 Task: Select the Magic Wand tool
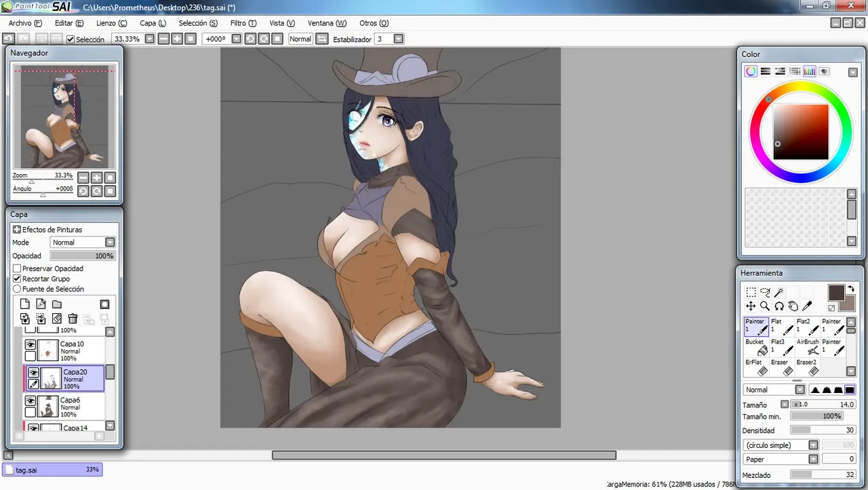point(779,292)
